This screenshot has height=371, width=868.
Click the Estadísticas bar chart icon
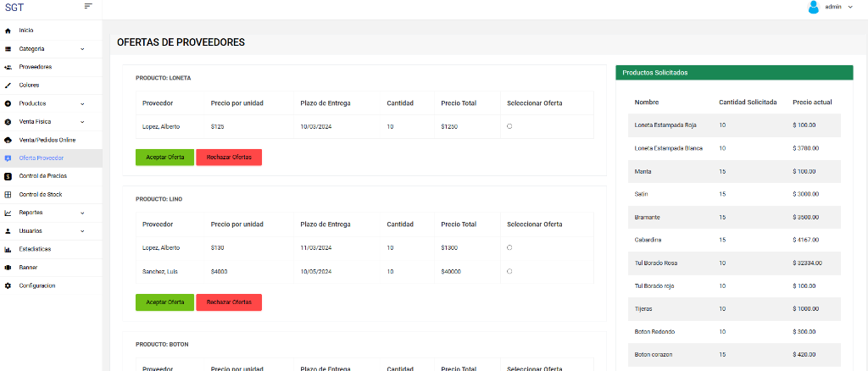coord(8,249)
